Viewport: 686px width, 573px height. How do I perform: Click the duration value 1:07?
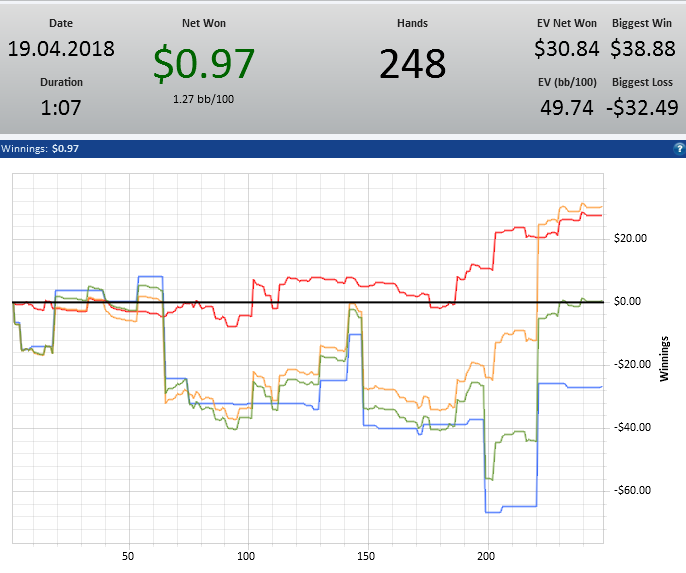pos(61,108)
